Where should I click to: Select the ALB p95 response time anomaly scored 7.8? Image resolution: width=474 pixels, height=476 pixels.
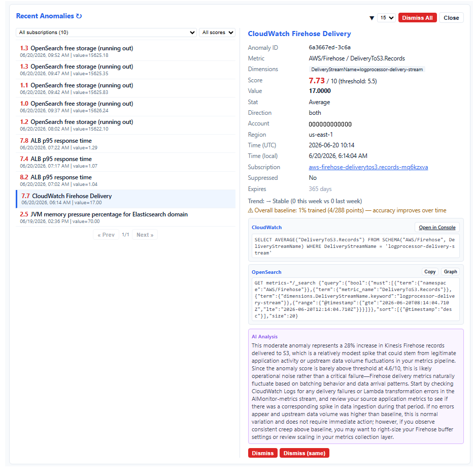[125, 144]
